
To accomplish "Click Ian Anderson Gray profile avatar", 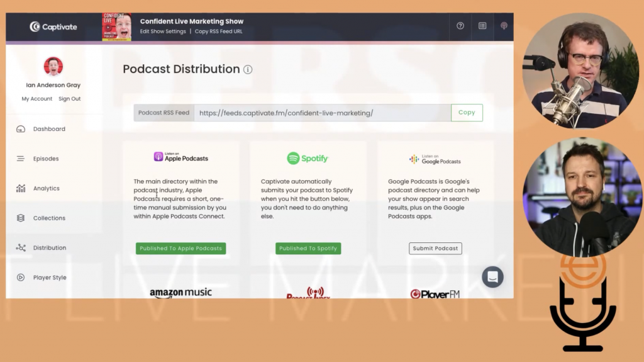I will (x=53, y=67).
